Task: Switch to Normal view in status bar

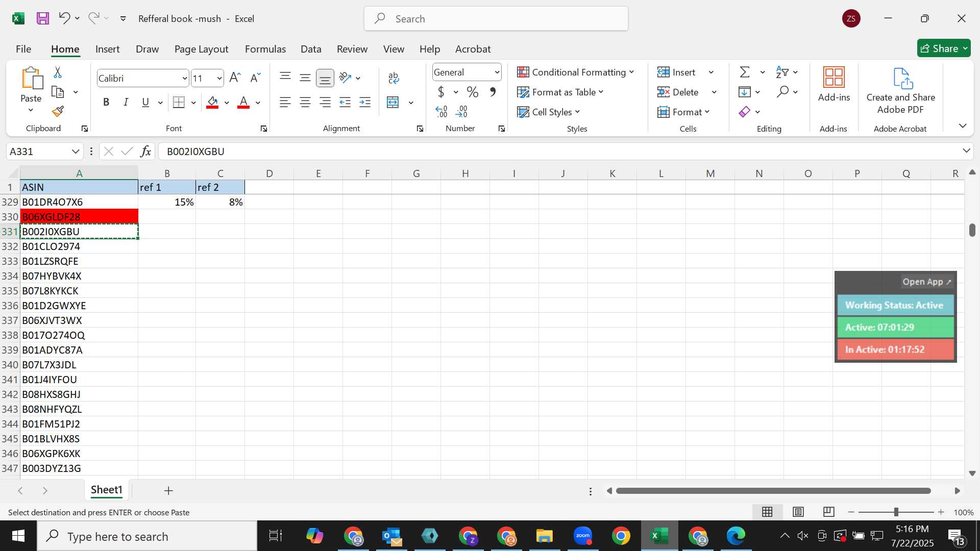Action: (x=767, y=512)
